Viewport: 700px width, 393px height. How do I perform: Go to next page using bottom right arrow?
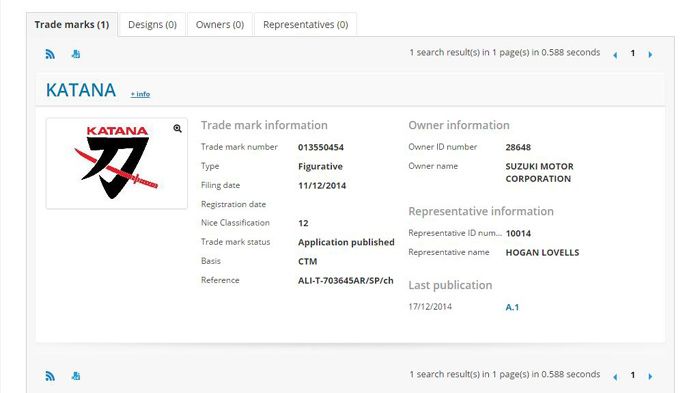tap(650, 376)
